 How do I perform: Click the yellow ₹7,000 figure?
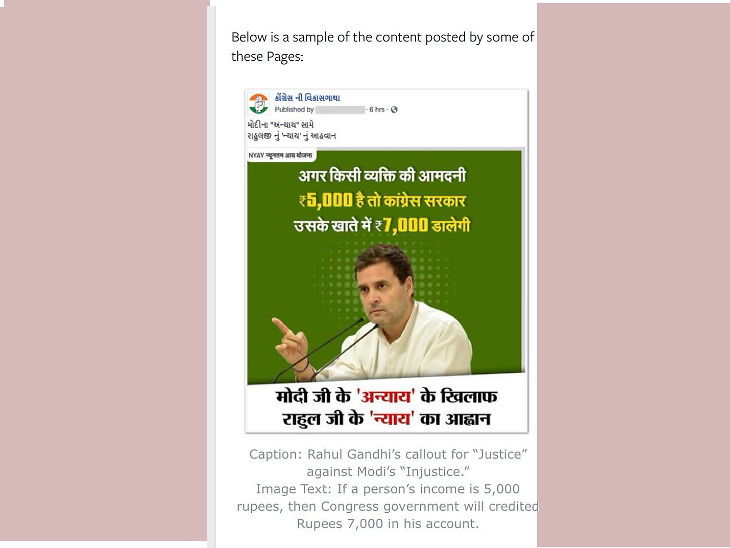[402, 226]
